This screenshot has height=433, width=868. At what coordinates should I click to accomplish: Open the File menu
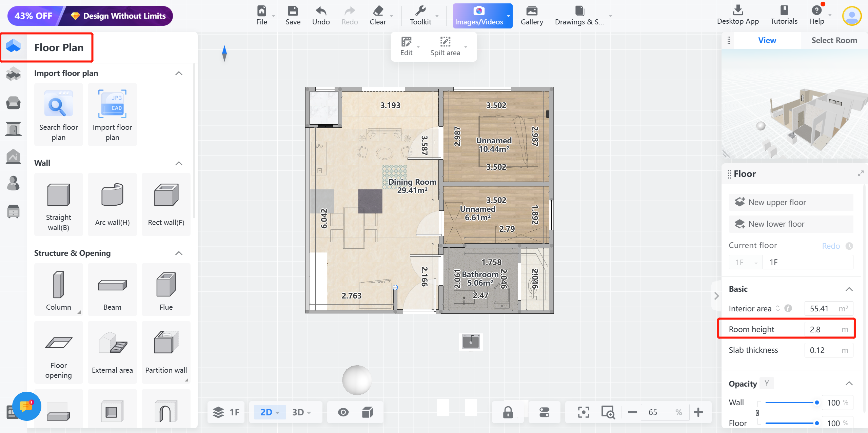point(261,15)
